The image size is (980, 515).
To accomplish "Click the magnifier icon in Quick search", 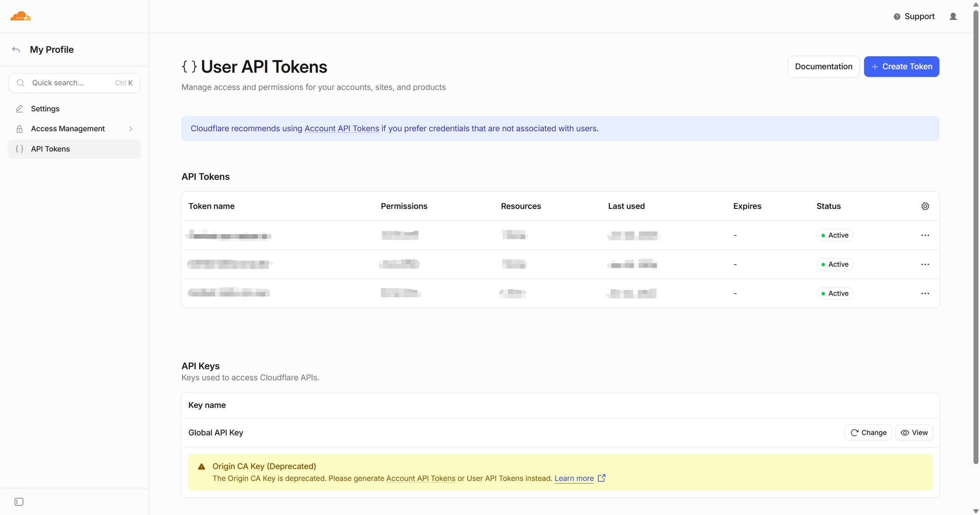I will (21, 83).
